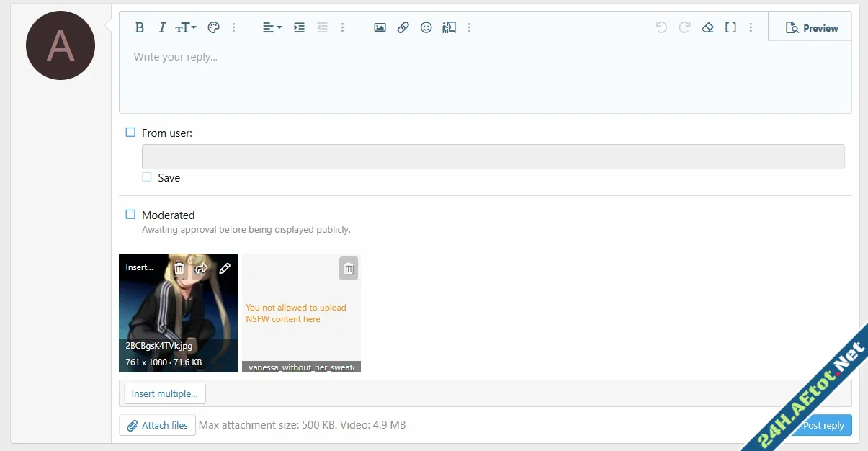Image resolution: width=868 pixels, height=451 pixels.
Task: Switch to the Preview view
Action: point(812,27)
